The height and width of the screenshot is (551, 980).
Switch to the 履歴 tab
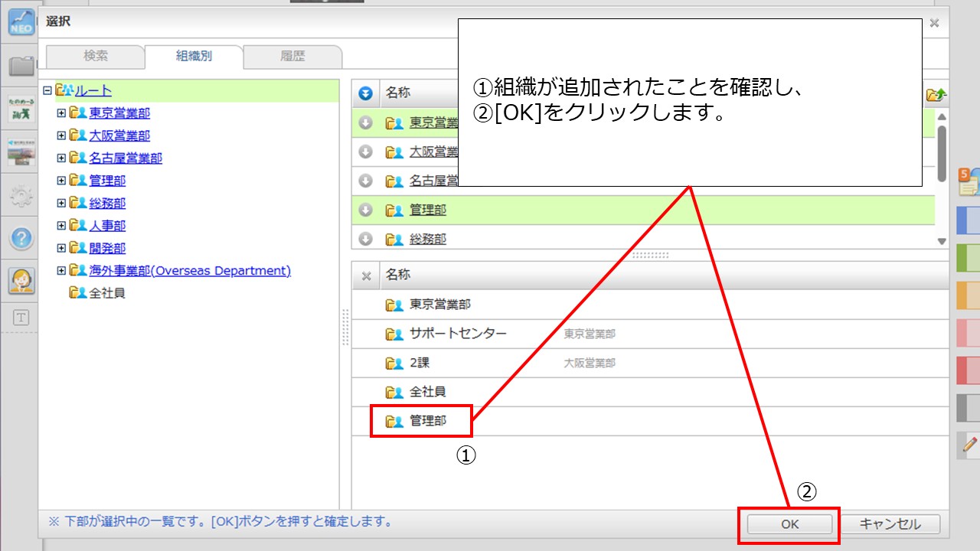coord(292,56)
